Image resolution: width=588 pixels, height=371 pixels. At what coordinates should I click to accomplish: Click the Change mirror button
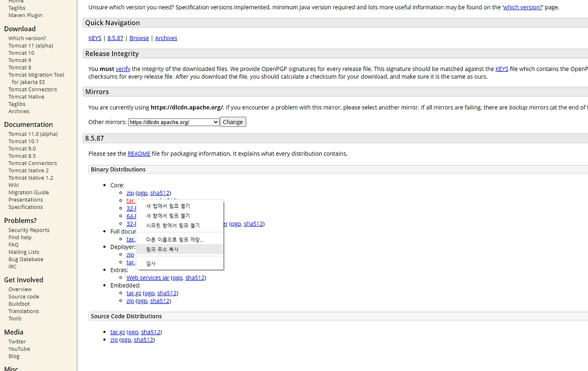[233, 122]
